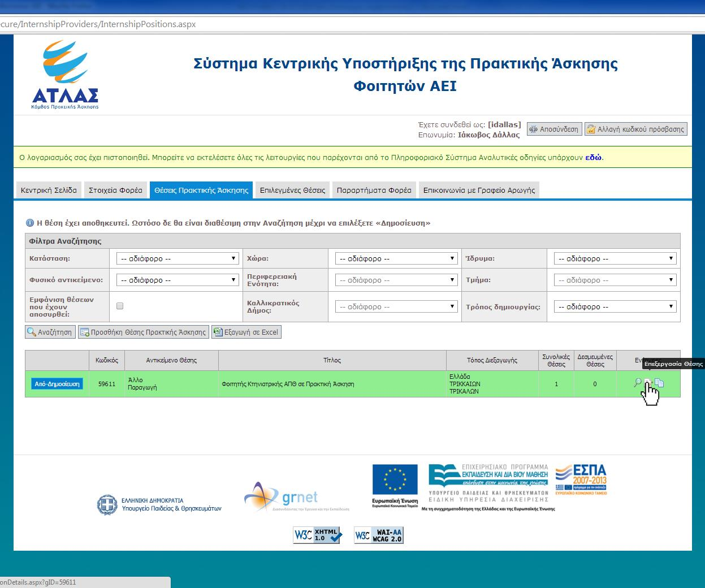Click Προσθήκη Θέσης Πρακτικής Άσκησης button
The image size is (705, 588).
[143, 332]
